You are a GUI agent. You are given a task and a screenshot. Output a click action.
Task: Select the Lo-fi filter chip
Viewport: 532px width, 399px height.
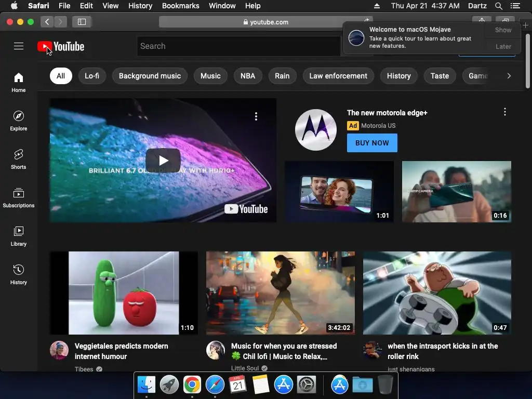point(92,76)
